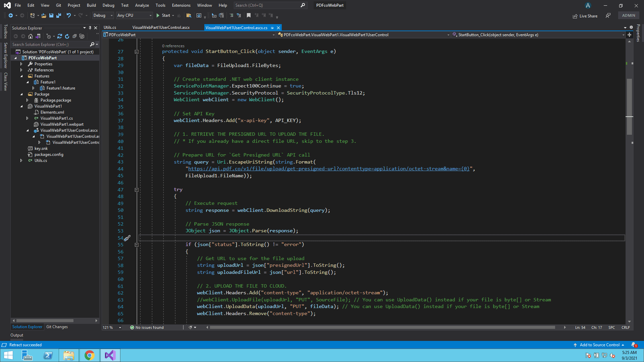The width and height of the screenshot is (644, 362).
Task: Click the Live Share button
Action: point(585,16)
